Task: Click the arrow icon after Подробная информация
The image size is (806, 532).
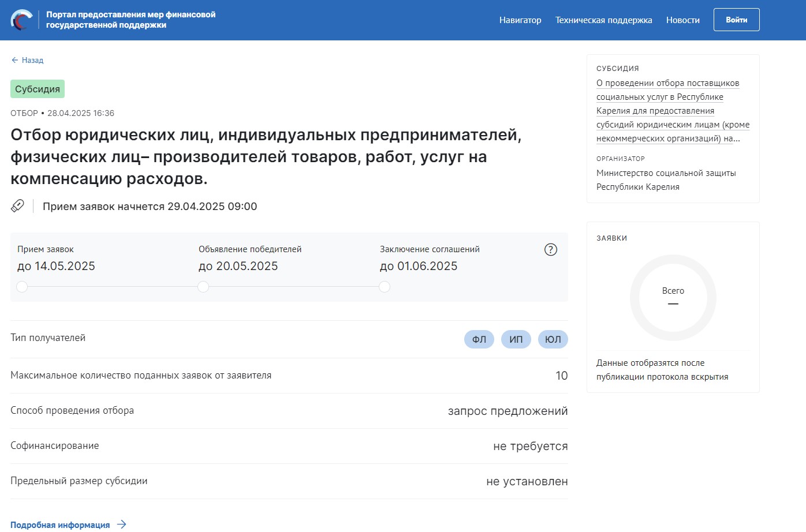Action: pyautogui.click(x=122, y=524)
